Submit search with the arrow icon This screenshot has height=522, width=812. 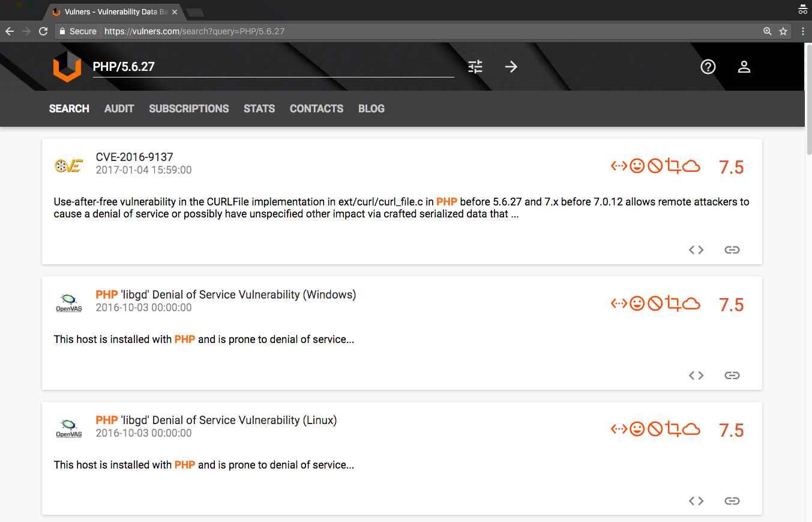tap(511, 67)
